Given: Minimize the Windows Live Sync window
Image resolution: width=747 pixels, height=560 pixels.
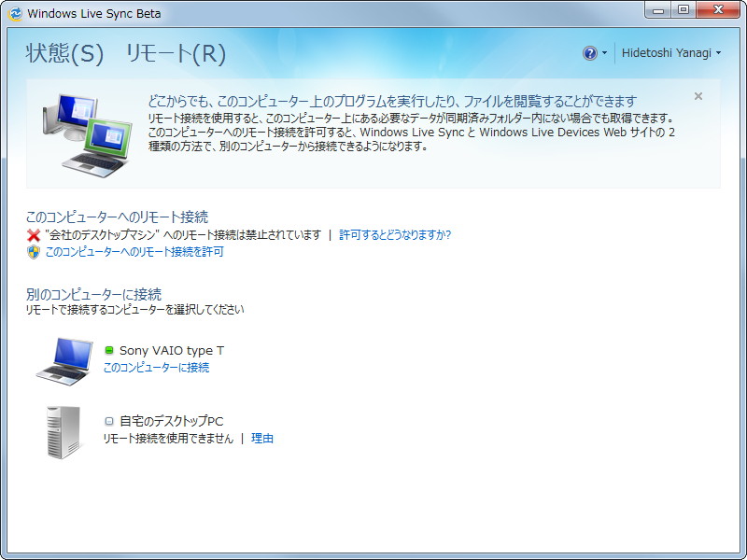Looking at the screenshot, I should tap(658, 9).
